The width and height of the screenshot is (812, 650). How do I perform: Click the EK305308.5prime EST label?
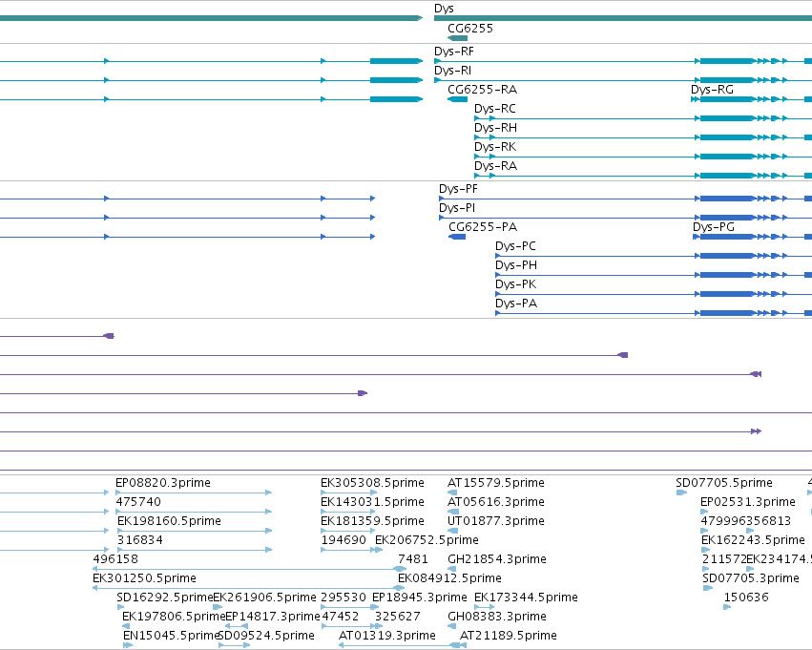click(x=372, y=483)
